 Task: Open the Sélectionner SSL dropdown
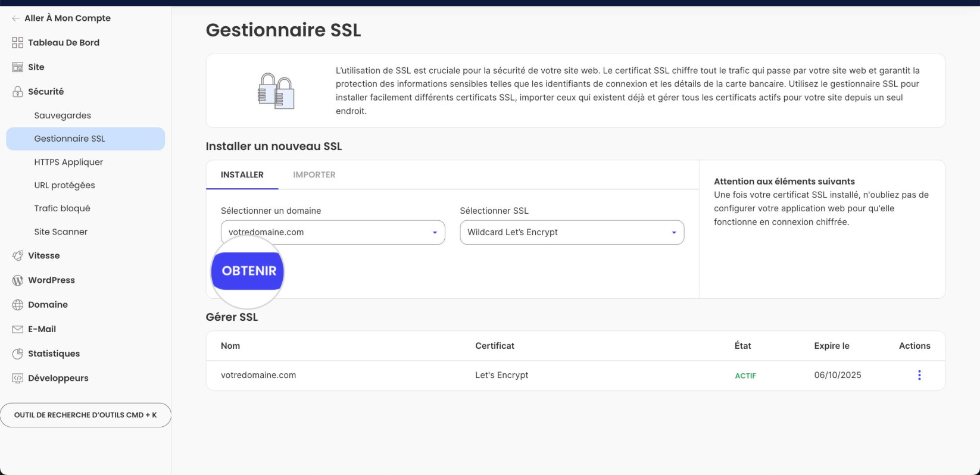pos(572,232)
